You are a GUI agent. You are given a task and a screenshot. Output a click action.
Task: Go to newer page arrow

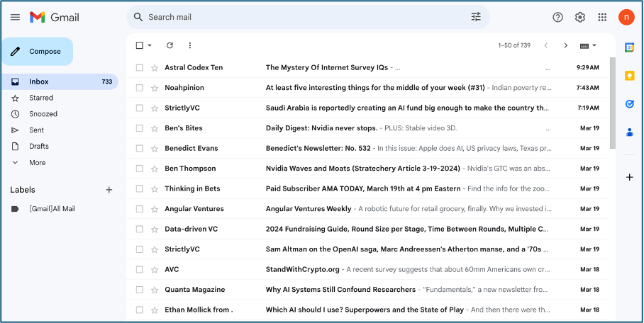546,45
